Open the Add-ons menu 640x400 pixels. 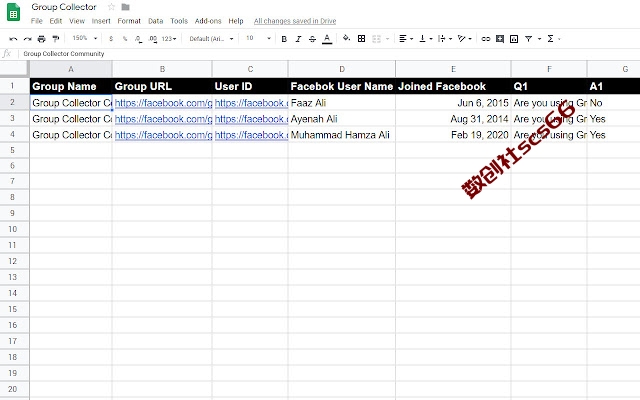208,21
